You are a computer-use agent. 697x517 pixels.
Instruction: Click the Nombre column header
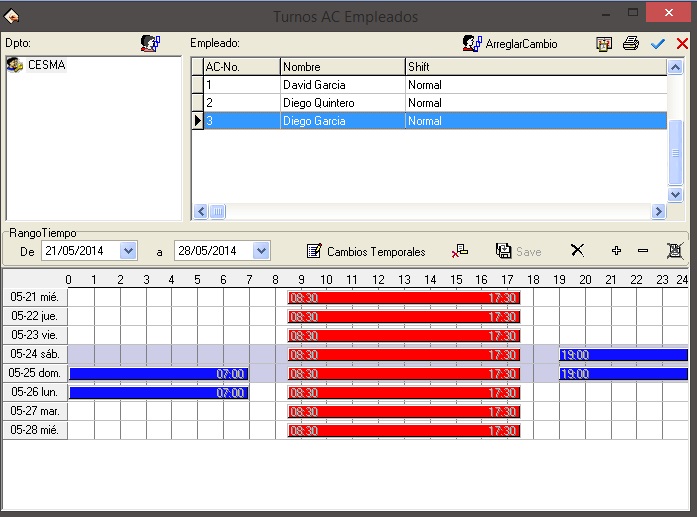[x=341, y=67]
